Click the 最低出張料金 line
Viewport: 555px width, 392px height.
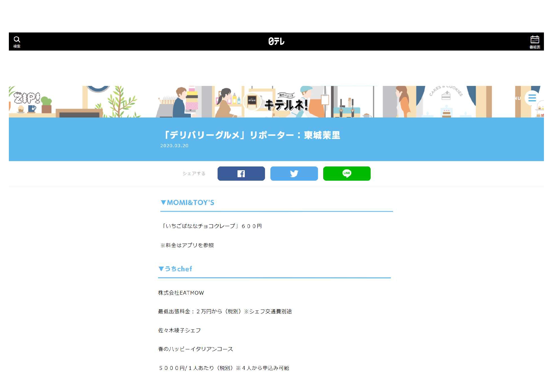(225, 311)
